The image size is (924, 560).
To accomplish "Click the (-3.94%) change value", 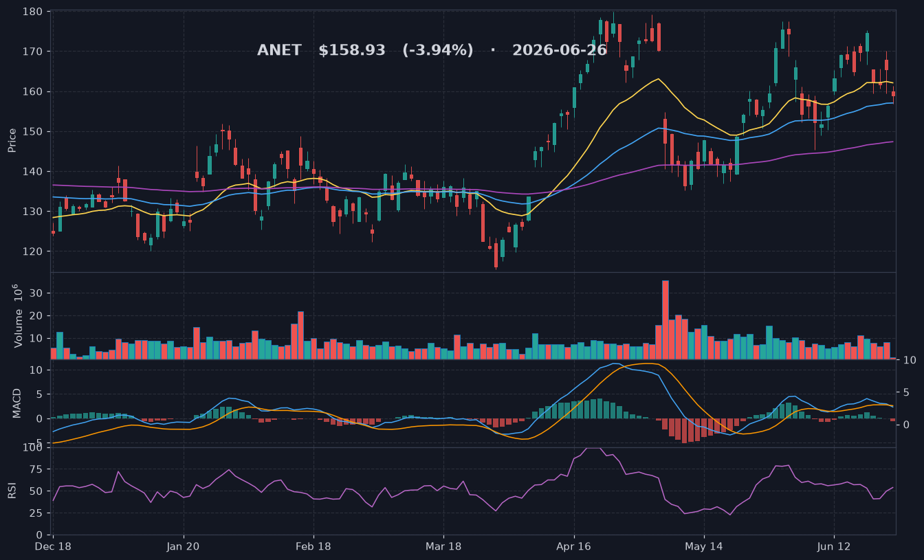I will pyautogui.click(x=438, y=50).
